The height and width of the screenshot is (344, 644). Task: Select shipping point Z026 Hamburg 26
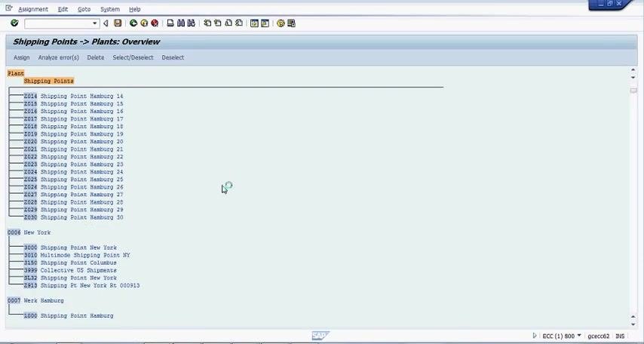tap(73, 187)
